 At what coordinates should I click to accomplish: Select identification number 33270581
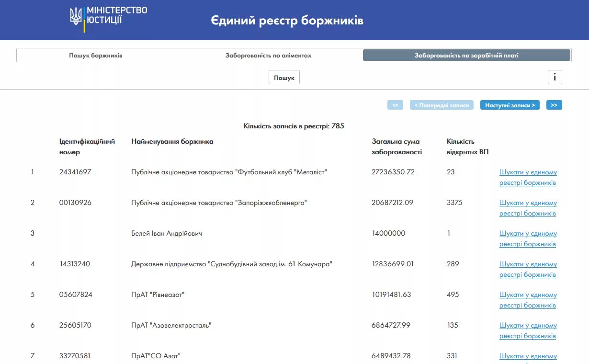pos(75,356)
